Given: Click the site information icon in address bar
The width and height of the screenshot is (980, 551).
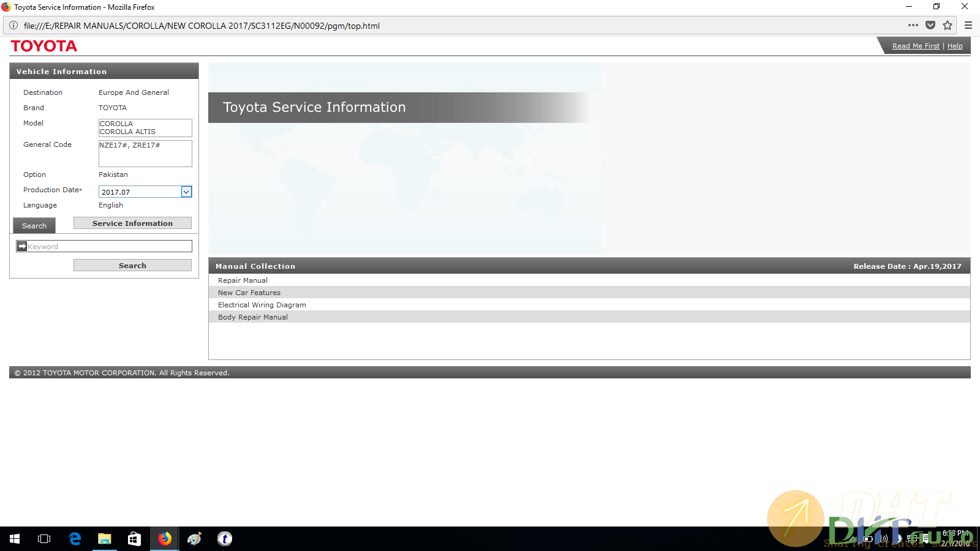Looking at the screenshot, I should 13,26.
